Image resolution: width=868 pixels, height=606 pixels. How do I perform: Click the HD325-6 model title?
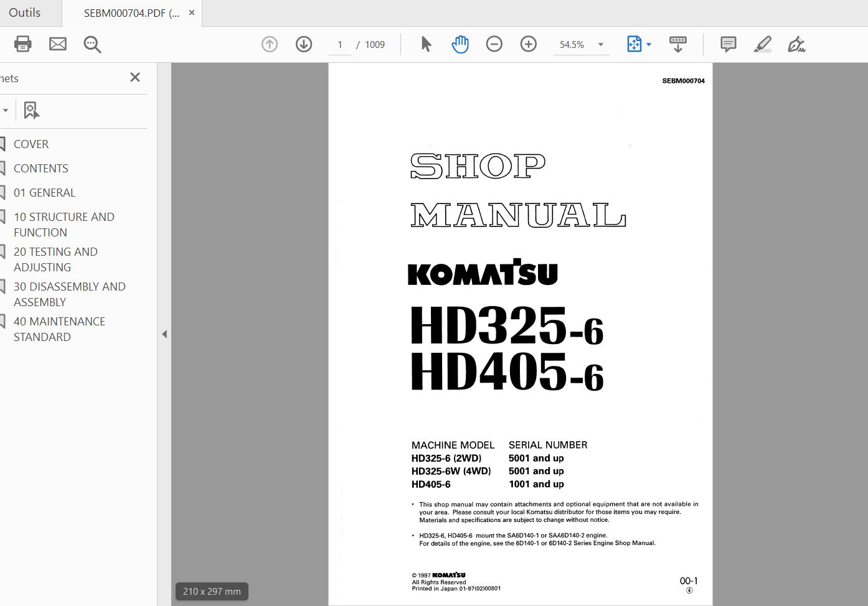coord(507,325)
